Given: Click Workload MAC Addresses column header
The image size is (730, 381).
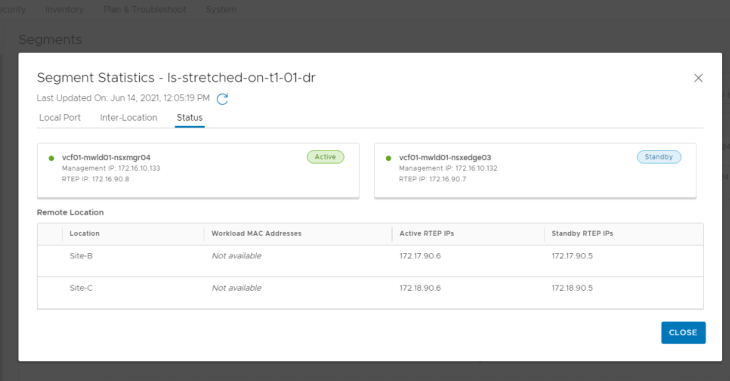Looking at the screenshot, I should click(x=256, y=233).
